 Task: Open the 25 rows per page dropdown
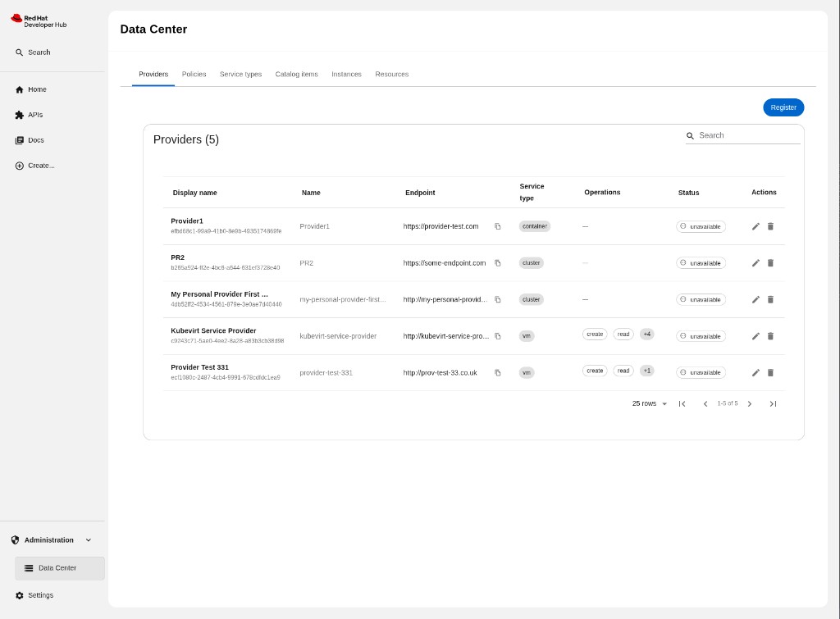point(650,403)
